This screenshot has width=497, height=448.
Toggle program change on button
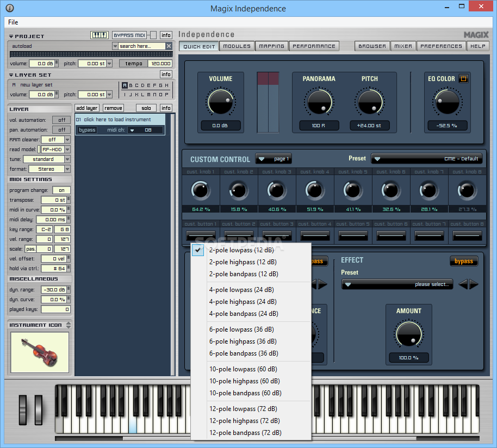coord(61,190)
